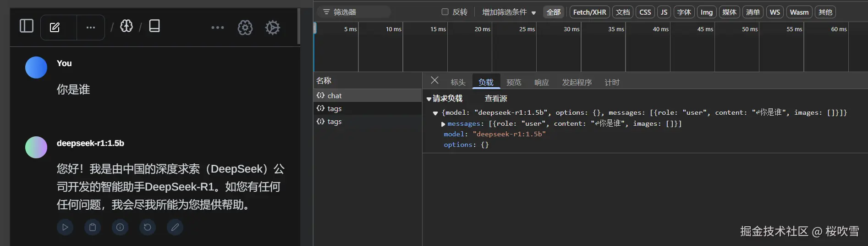The image size is (868, 246).
Task: Edit the reply with the pencil icon
Action: [175, 227]
